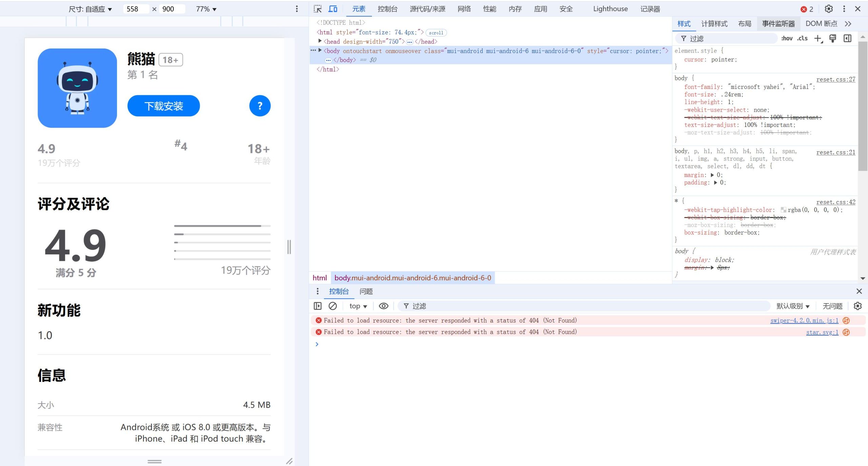Toggle .cls element classes panel
The height and width of the screenshot is (466, 868).
point(802,38)
